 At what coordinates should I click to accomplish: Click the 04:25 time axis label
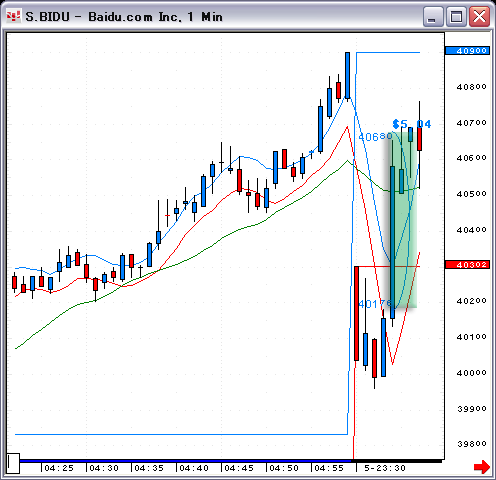59,468
